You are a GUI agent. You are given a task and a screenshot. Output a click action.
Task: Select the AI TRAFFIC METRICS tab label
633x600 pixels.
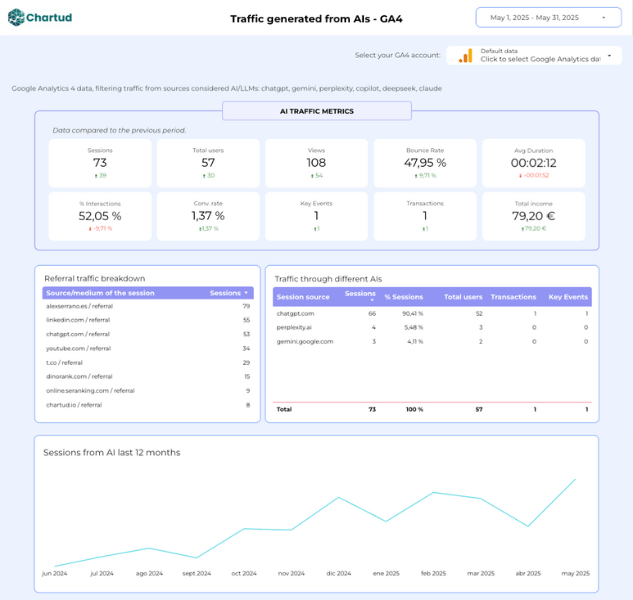tap(316, 111)
